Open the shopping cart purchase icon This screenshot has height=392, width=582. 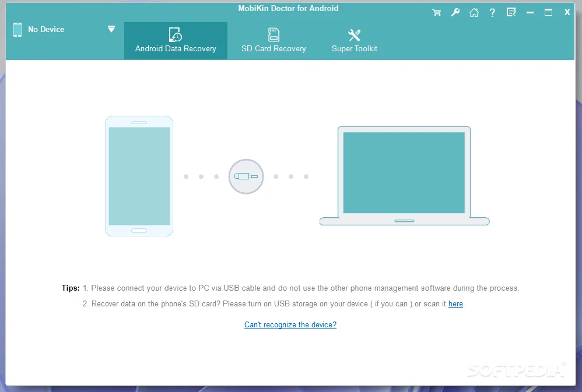coord(436,12)
